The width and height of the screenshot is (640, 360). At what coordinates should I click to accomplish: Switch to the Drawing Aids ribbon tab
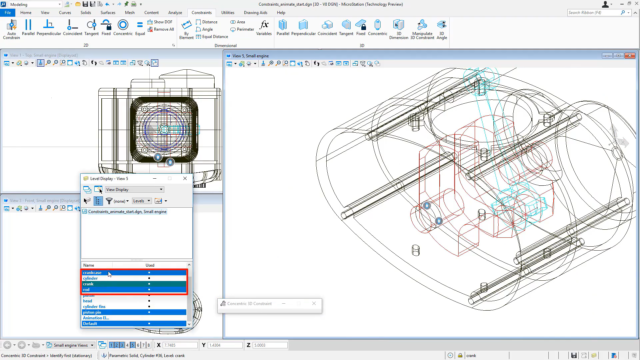pyautogui.click(x=256, y=13)
